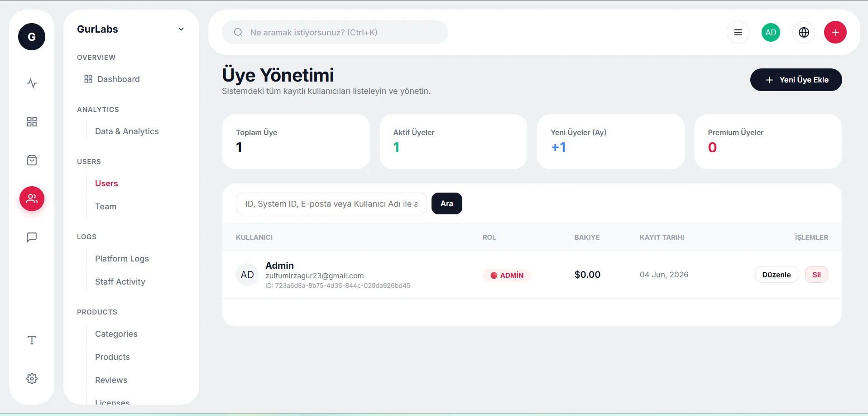The width and height of the screenshot is (868, 416).
Task: Click the G logo avatar in icon rail
Action: coord(32,37)
